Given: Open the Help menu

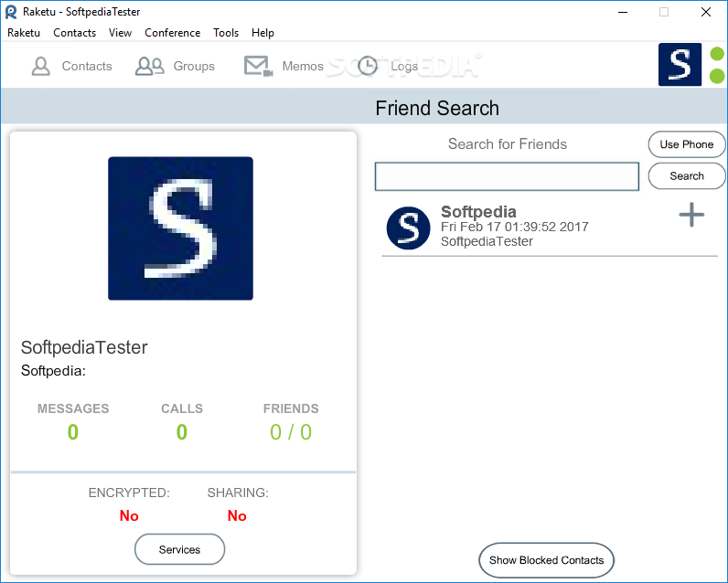Looking at the screenshot, I should [x=262, y=33].
